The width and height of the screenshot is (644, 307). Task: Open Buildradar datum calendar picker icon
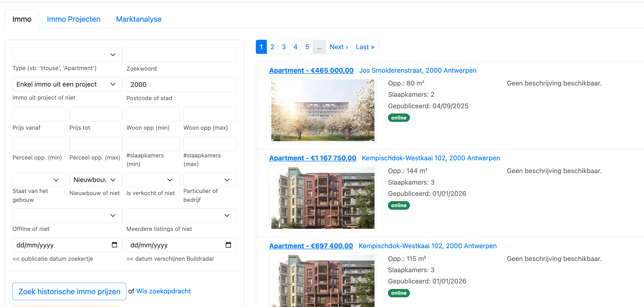[x=228, y=245]
